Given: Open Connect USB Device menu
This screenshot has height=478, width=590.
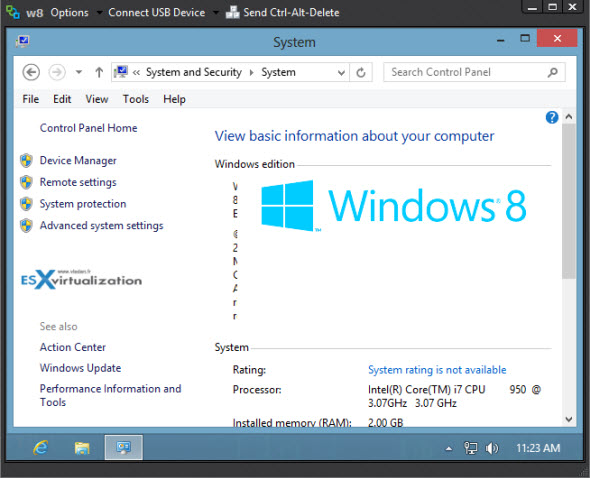Looking at the screenshot, I should pos(157,13).
